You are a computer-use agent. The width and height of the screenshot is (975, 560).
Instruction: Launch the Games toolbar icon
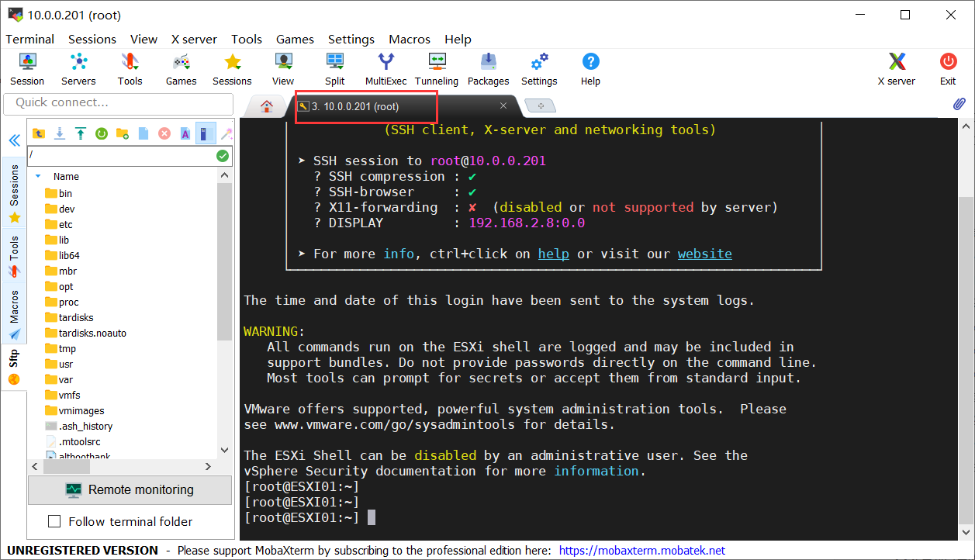[x=181, y=69]
